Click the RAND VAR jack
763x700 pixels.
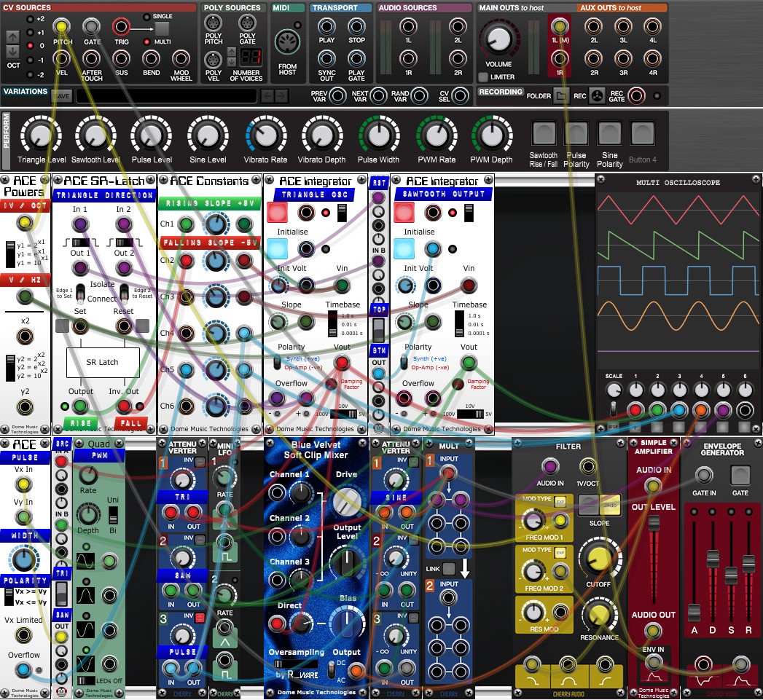tap(419, 95)
